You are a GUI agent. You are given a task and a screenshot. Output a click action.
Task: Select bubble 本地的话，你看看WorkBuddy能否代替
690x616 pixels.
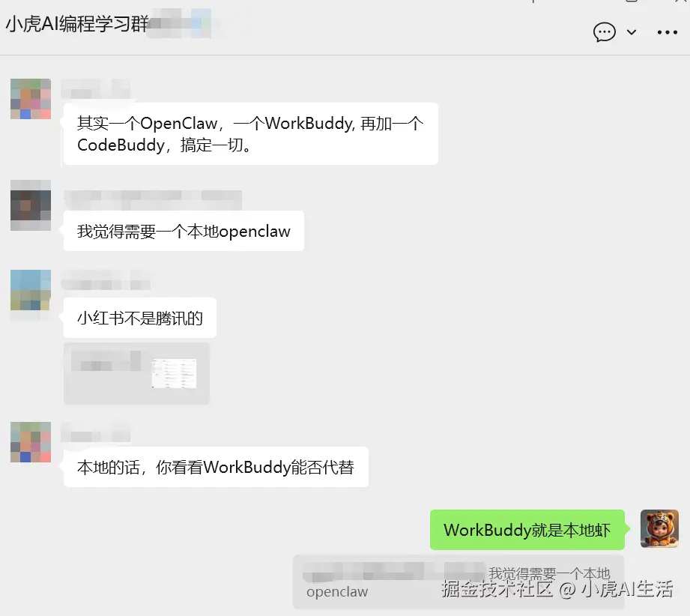point(216,467)
